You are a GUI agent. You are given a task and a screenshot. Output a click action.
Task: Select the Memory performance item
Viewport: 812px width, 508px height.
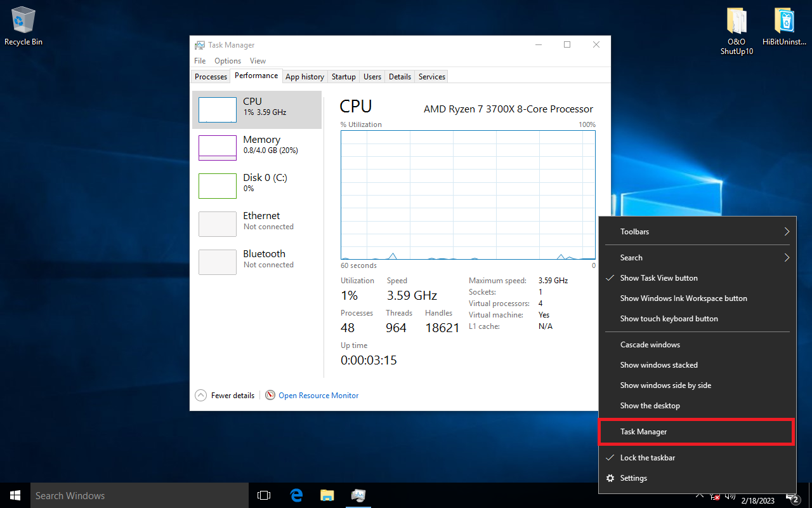(x=257, y=147)
